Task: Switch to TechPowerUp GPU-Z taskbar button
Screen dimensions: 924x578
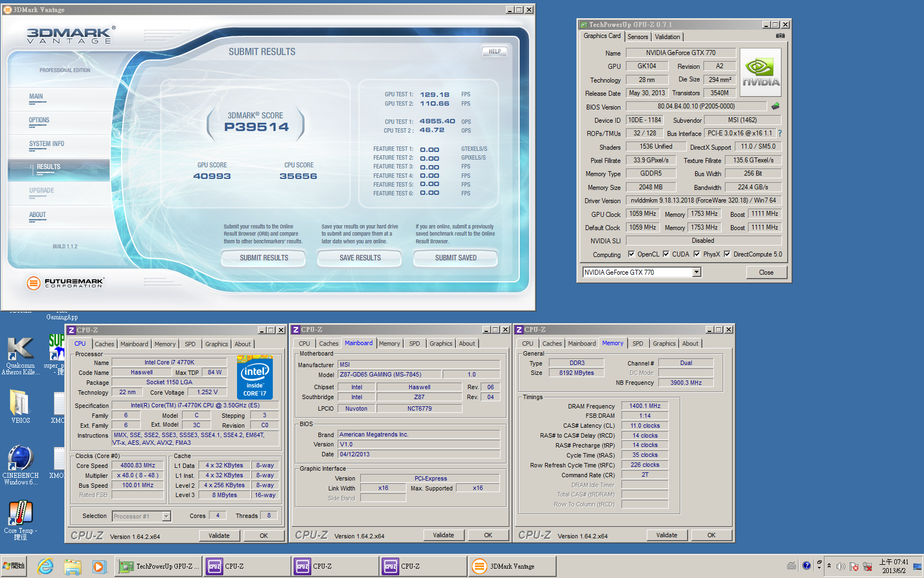Action: [x=159, y=566]
